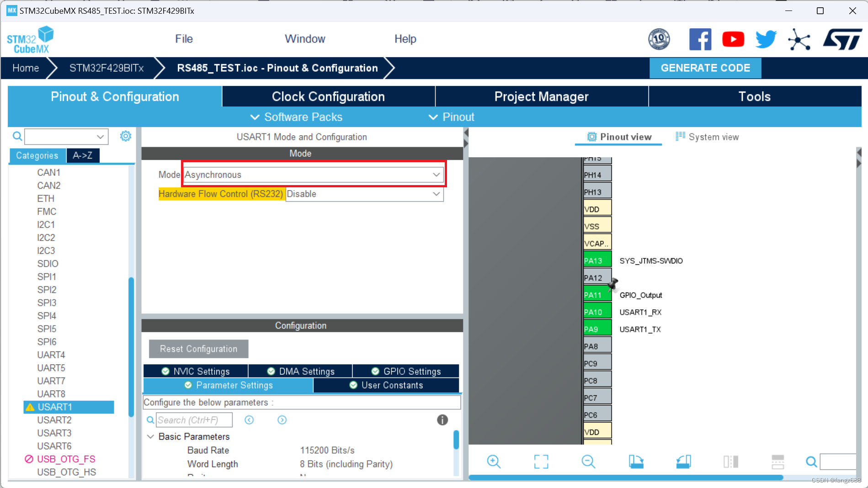
Task: Click the peripheral list scrollbar
Action: click(131, 346)
